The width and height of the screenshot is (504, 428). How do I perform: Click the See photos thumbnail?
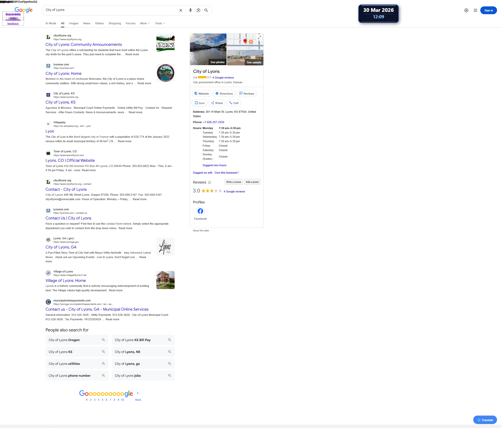point(208,50)
